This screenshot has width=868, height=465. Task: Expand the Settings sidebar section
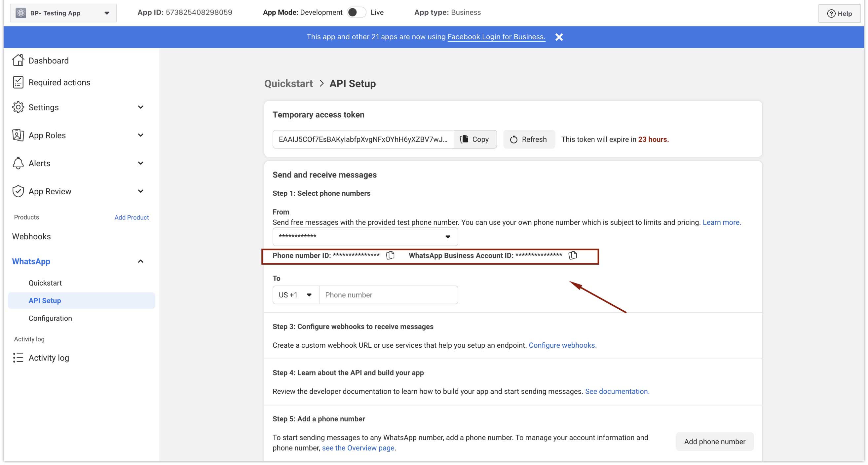(140, 107)
